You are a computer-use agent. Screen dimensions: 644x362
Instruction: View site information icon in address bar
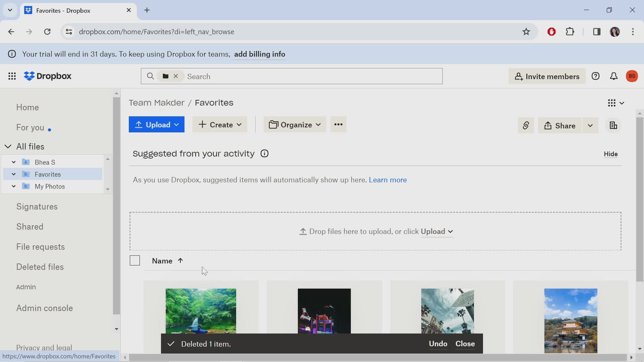69,32
